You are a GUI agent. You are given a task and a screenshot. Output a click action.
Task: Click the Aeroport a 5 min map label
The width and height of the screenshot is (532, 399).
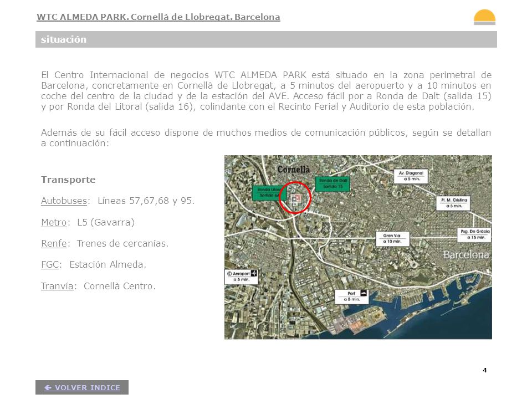(x=241, y=277)
